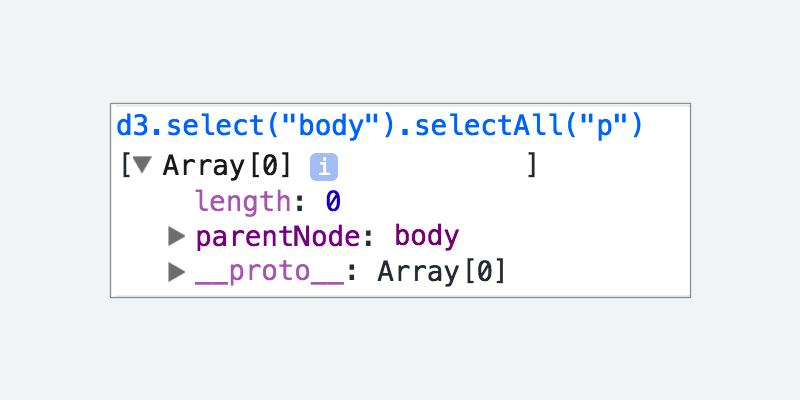Screen dimensions: 800x400
Task: Click the Array[0] label in result header
Action: pos(227,166)
